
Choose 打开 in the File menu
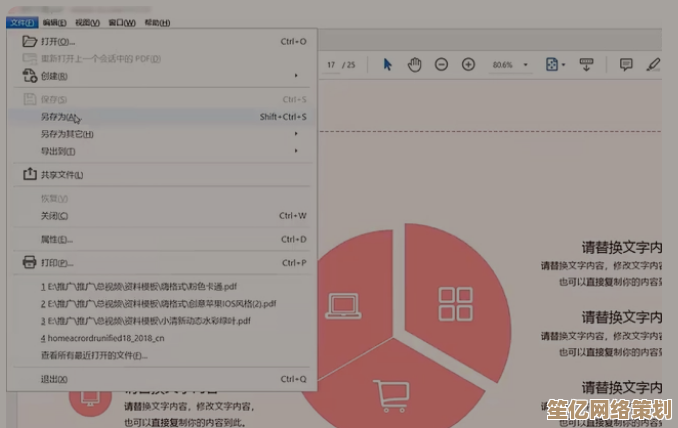(x=57, y=42)
